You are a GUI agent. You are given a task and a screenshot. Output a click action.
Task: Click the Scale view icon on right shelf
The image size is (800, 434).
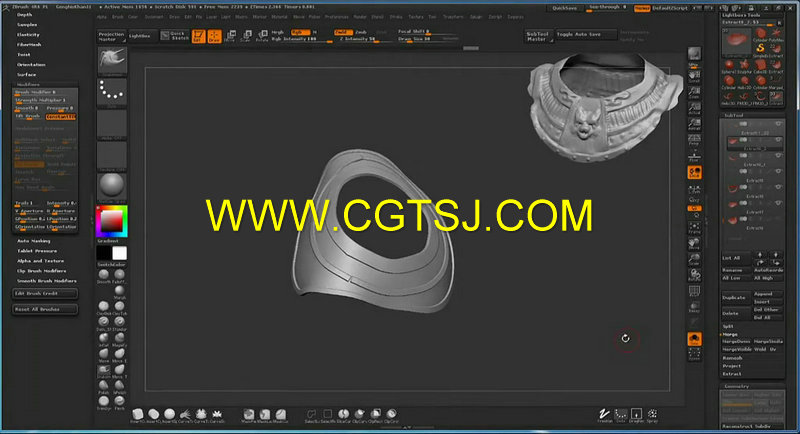coord(694,260)
